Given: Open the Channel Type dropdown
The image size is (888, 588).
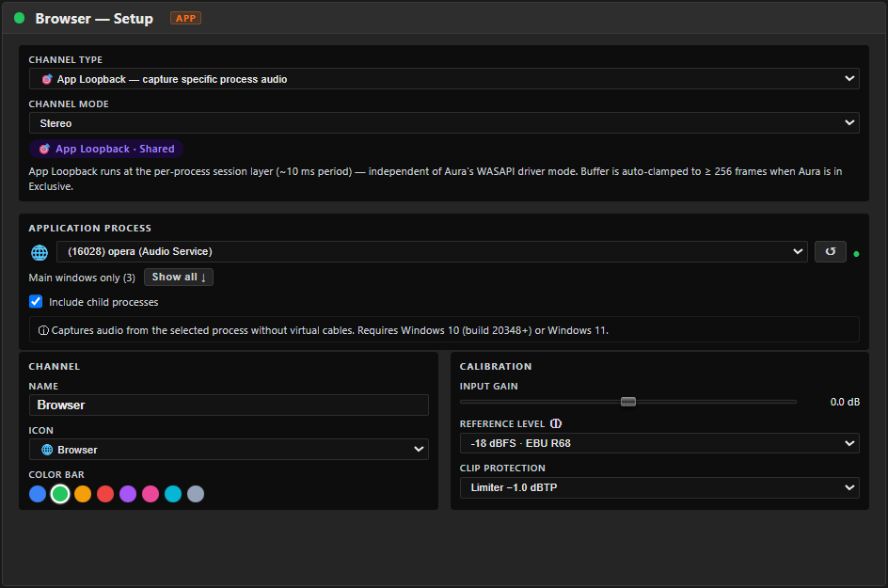Looking at the screenshot, I should tap(444, 79).
